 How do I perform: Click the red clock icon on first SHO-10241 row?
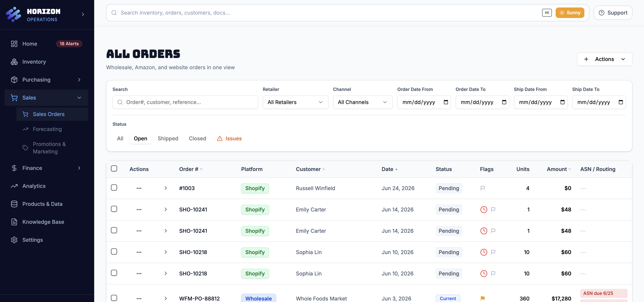(x=483, y=209)
